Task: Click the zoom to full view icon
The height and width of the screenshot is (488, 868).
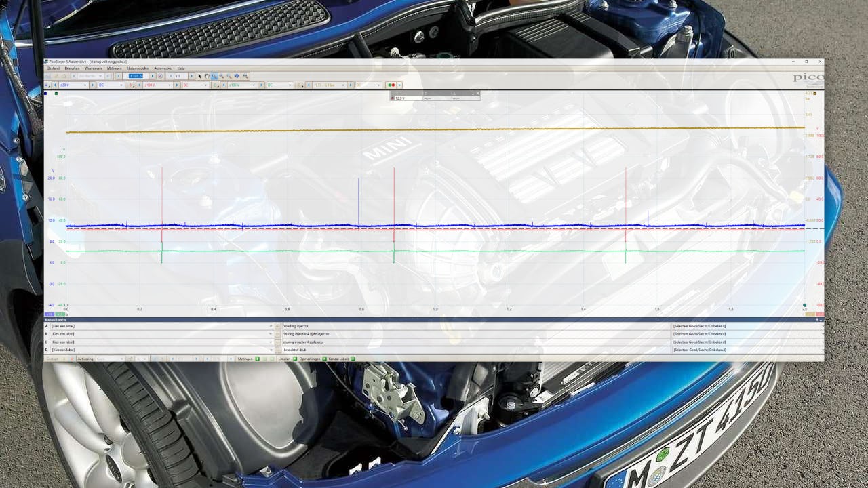Action: tap(245, 76)
